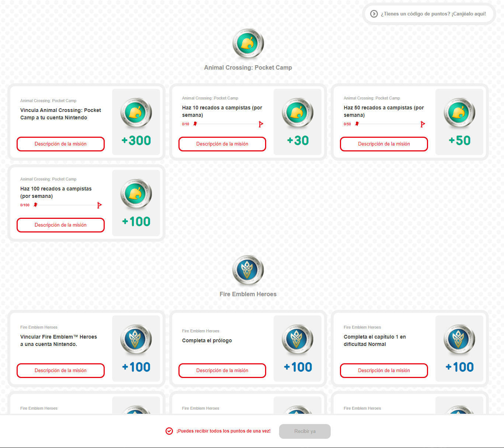The height and width of the screenshot is (448, 504).
Task: Click the medal in Completa el prólogo card
Action: [x=298, y=339]
